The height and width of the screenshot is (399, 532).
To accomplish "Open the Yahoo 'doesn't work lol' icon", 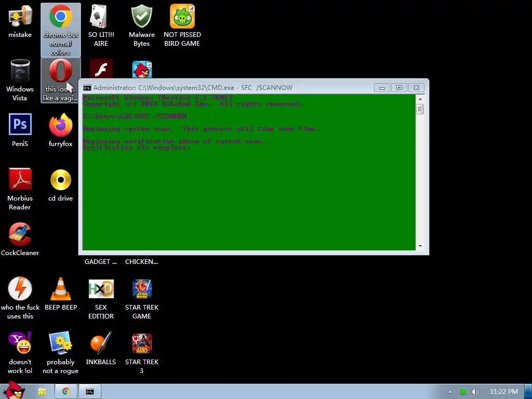I will coord(20,353).
